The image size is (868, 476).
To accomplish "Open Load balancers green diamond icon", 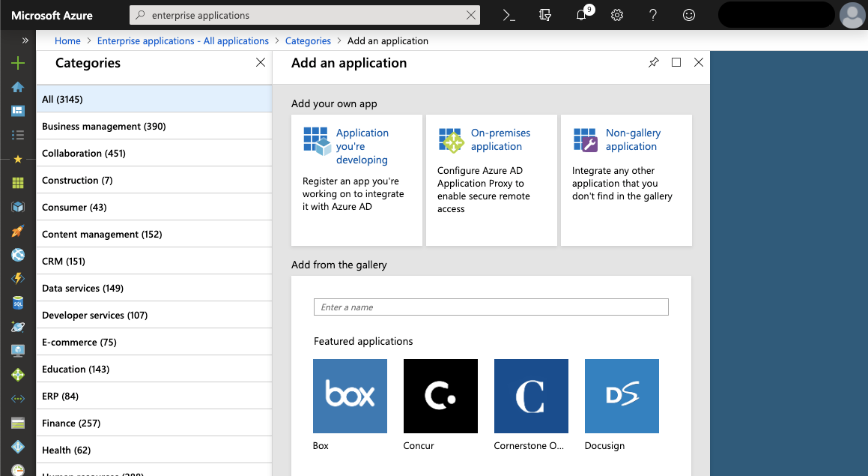I will (18, 375).
